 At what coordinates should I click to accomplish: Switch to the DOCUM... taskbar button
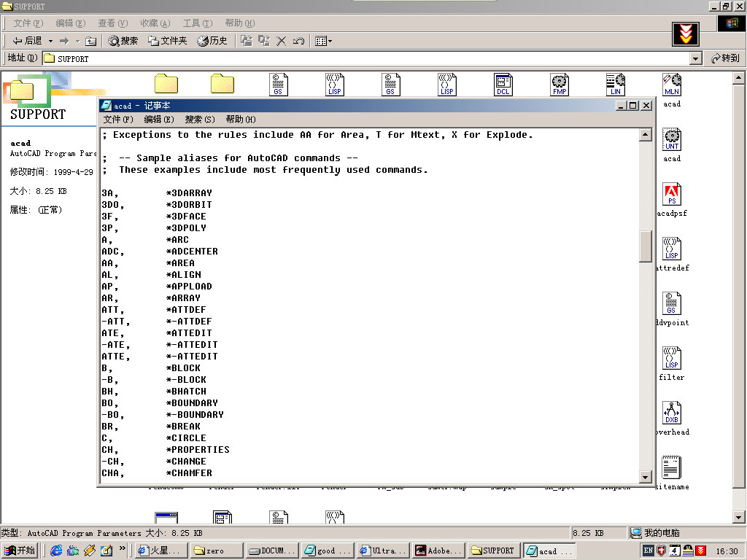tap(273, 551)
